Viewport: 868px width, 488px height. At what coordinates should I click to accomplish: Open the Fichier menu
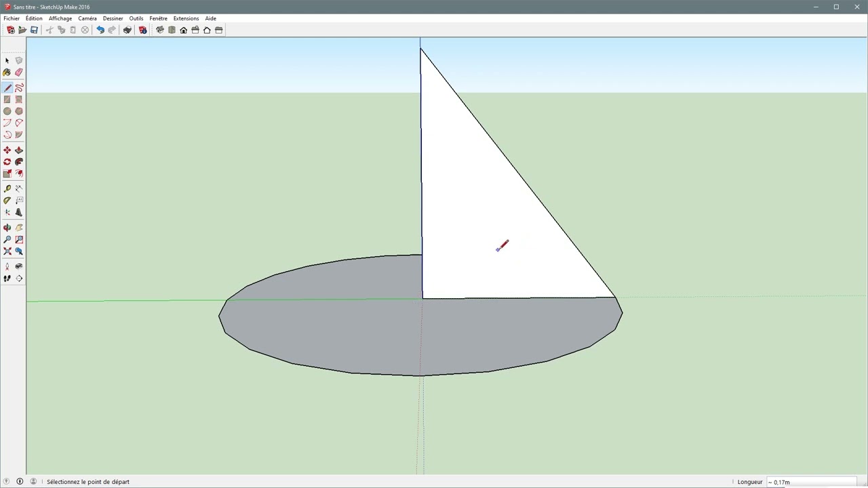tap(12, 18)
